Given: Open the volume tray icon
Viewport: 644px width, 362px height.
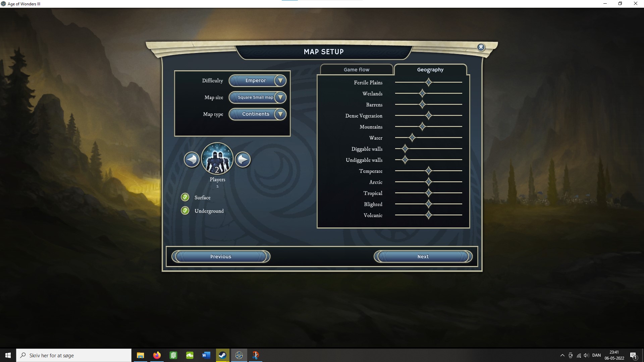Looking at the screenshot, I should (x=586, y=355).
